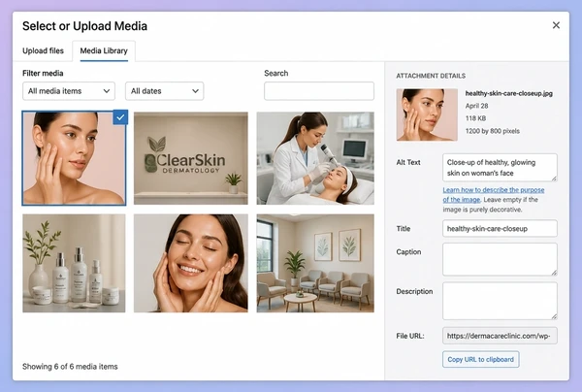
Task: Switch to the Upload files tab
Action: [x=43, y=50]
